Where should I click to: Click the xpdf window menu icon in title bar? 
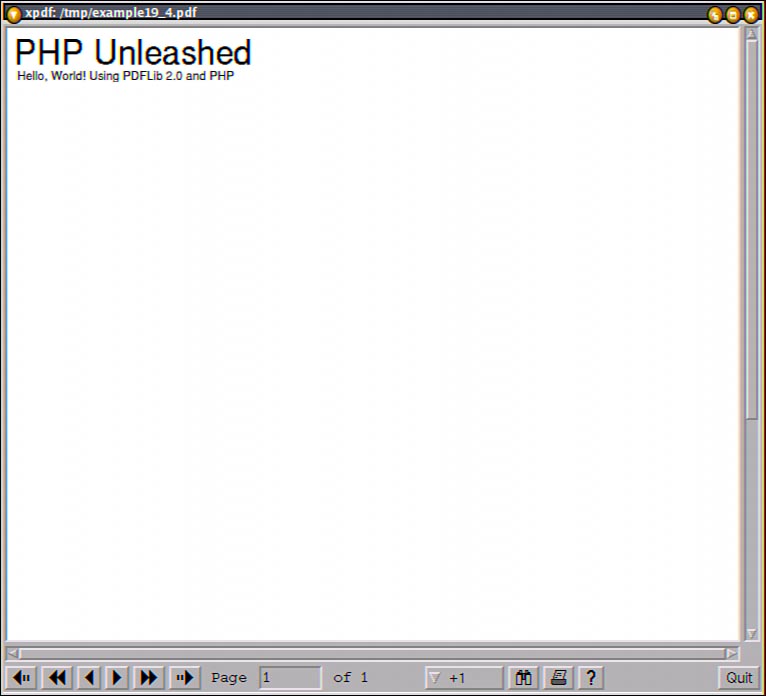[14, 14]
